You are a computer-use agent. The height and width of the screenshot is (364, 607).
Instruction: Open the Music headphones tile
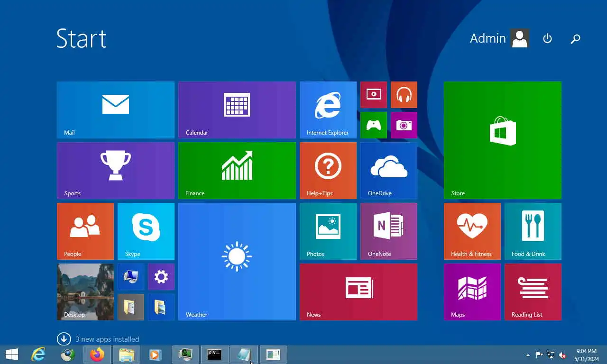coord(404,95)
